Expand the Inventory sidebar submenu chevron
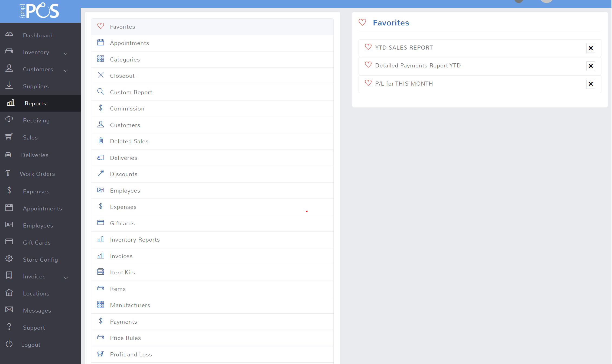612x364 pixels. (66, 54)
